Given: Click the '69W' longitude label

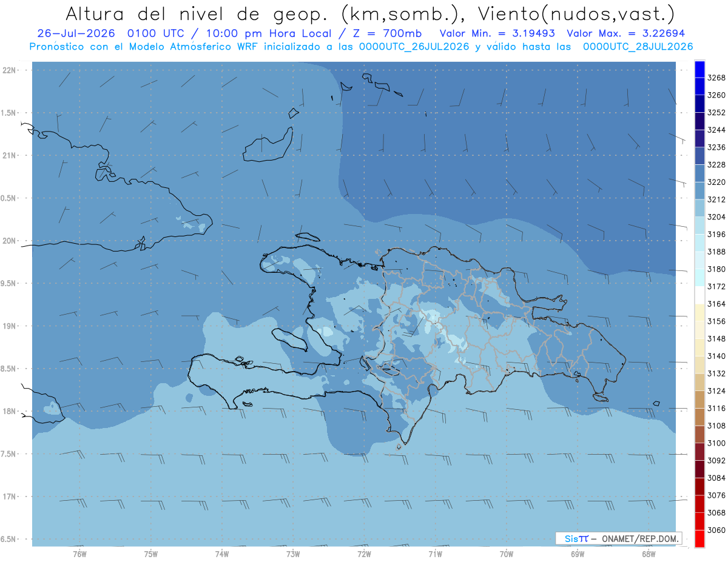Looking at the screenshot, I should [x=578, y=554].
